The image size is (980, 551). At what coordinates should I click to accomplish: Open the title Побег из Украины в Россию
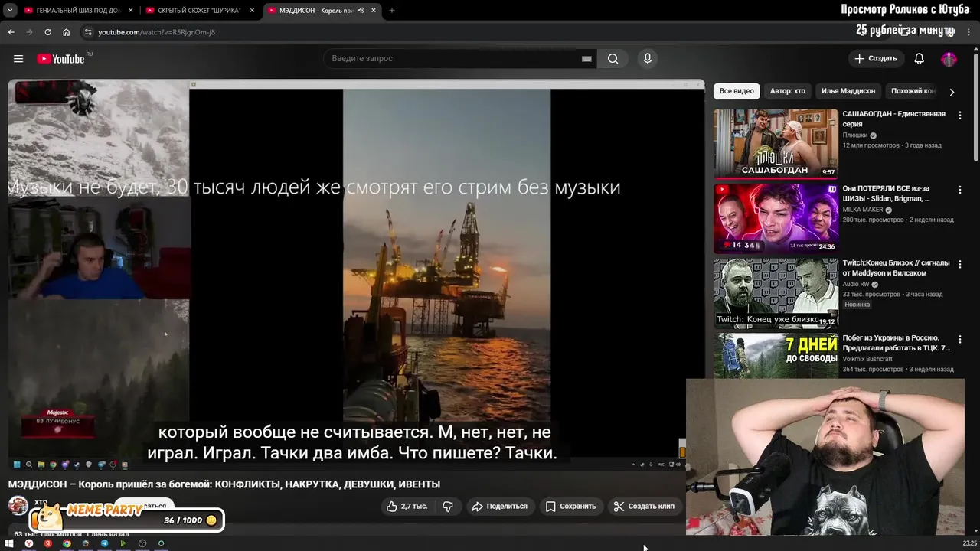pos(897,343)
